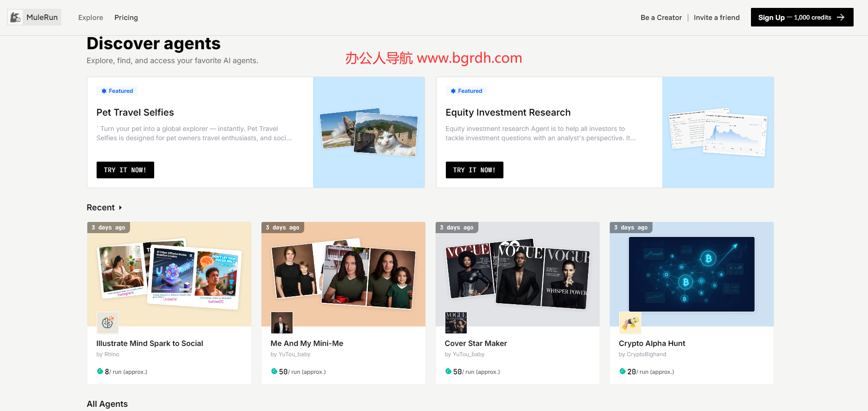Open the Explore menu item
The width and height of the screenshot is (868, 411).
[x=91, y=18]
